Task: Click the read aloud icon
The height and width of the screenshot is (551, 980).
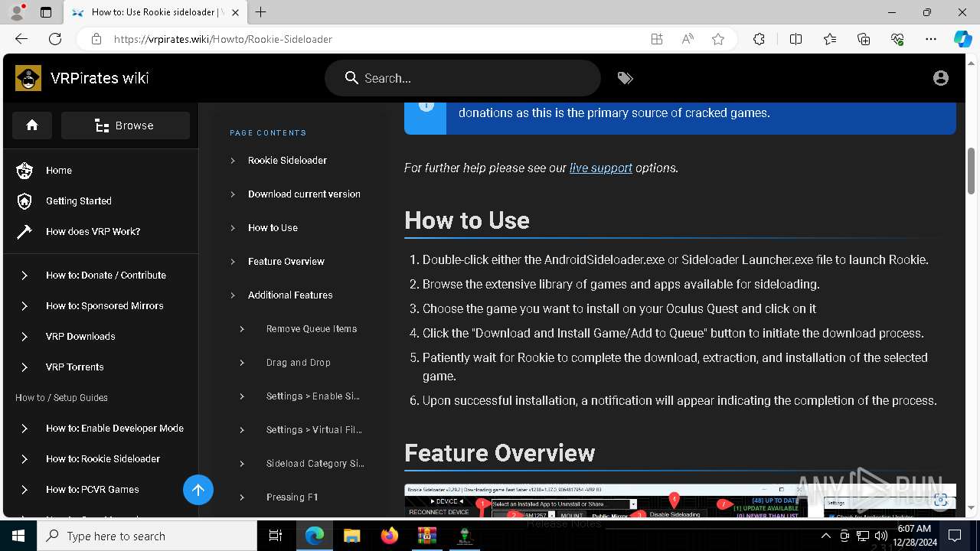Action: (x=688, y=39)
